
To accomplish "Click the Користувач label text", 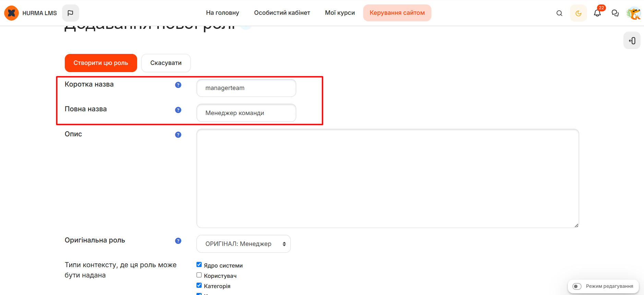I will pyautogui.click(x=220, y=276).
